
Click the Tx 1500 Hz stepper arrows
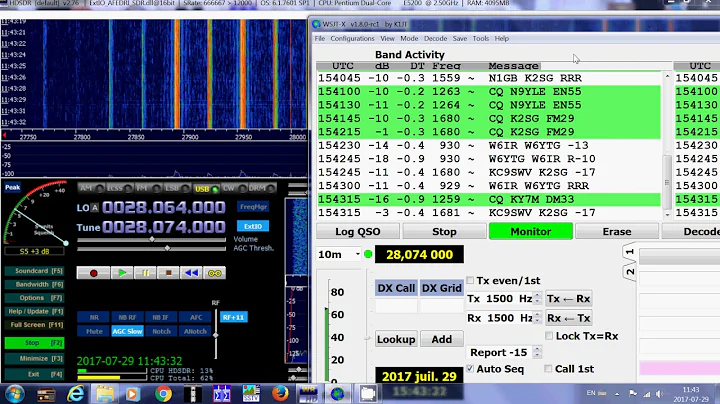[x=537, y=298]
